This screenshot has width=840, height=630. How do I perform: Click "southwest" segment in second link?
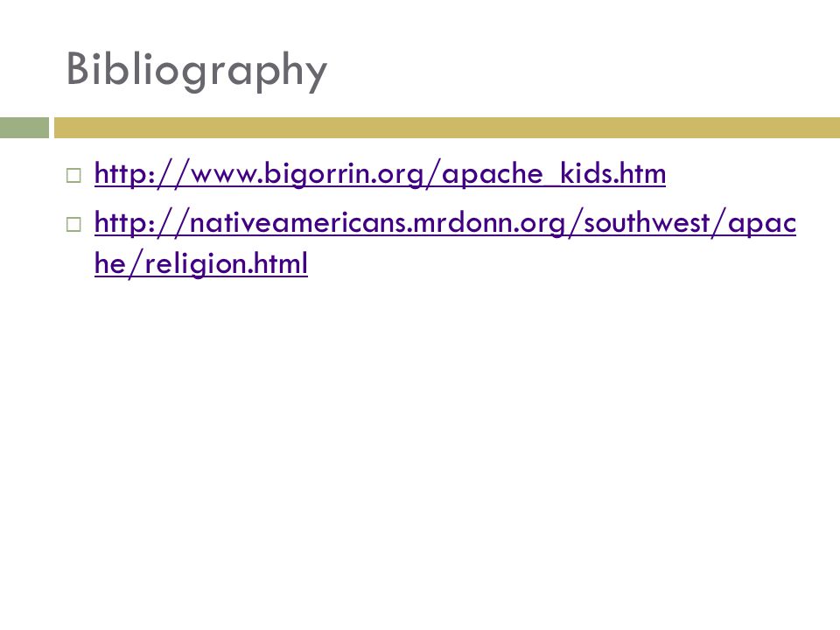click(x=647, y=223)
